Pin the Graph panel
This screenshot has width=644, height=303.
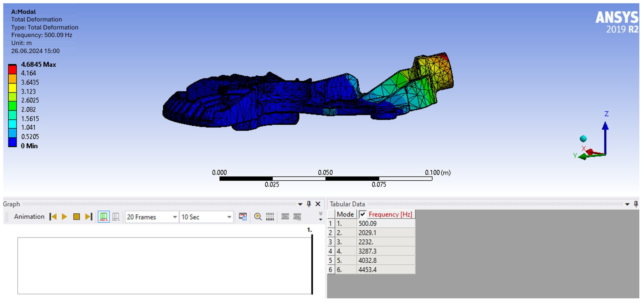pos(309,204)
